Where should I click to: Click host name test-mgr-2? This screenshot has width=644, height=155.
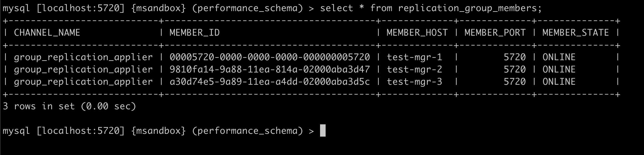(x=414, y=69)
